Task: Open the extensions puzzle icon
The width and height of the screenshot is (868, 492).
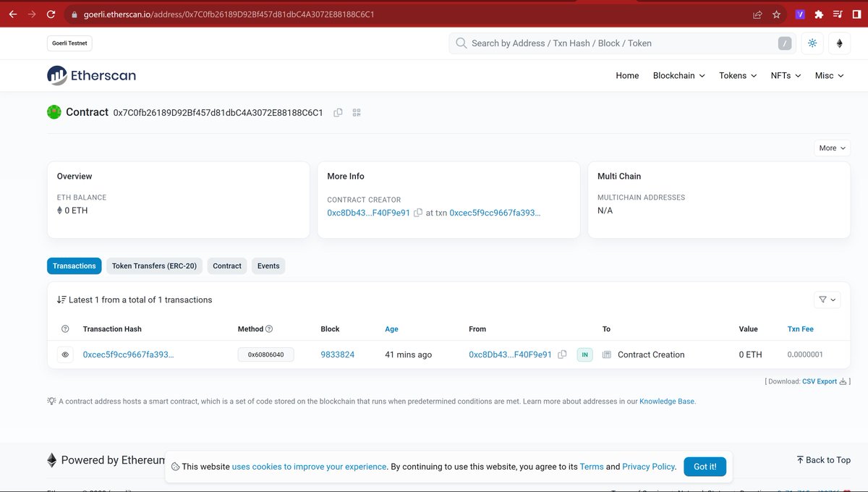Action: 819,14
